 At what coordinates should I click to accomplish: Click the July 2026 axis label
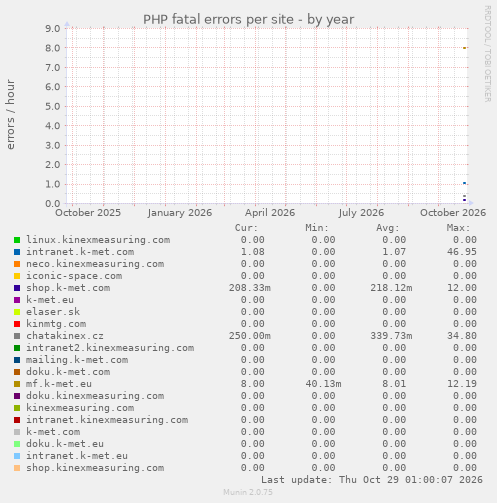(x=361, y=213)
